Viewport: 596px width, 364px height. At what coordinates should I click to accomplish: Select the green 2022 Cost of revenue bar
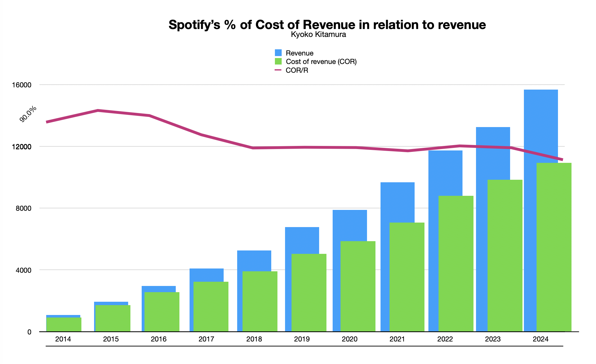coord(456,263)
